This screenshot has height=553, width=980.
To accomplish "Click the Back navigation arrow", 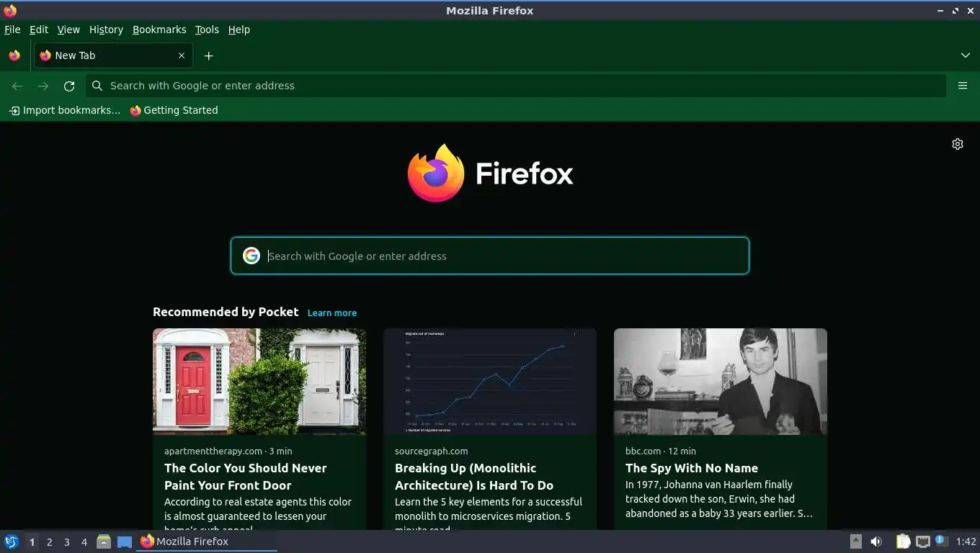I will click(17, 86).
